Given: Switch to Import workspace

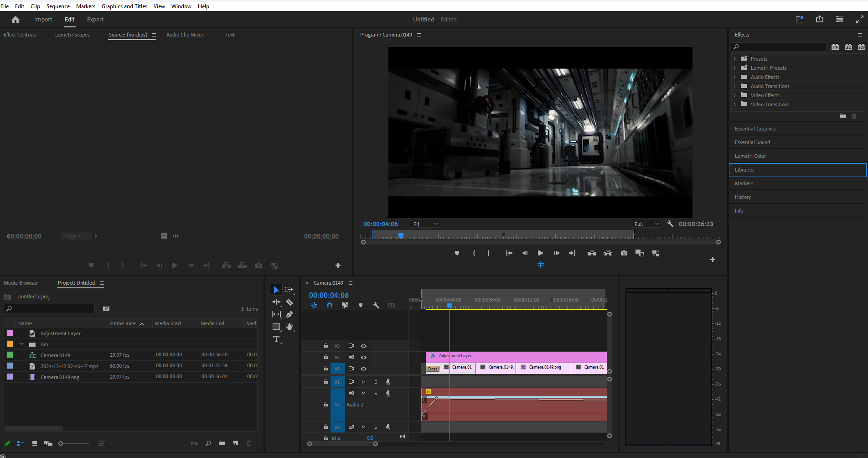Looking at the screenshot, I should 43,19.
